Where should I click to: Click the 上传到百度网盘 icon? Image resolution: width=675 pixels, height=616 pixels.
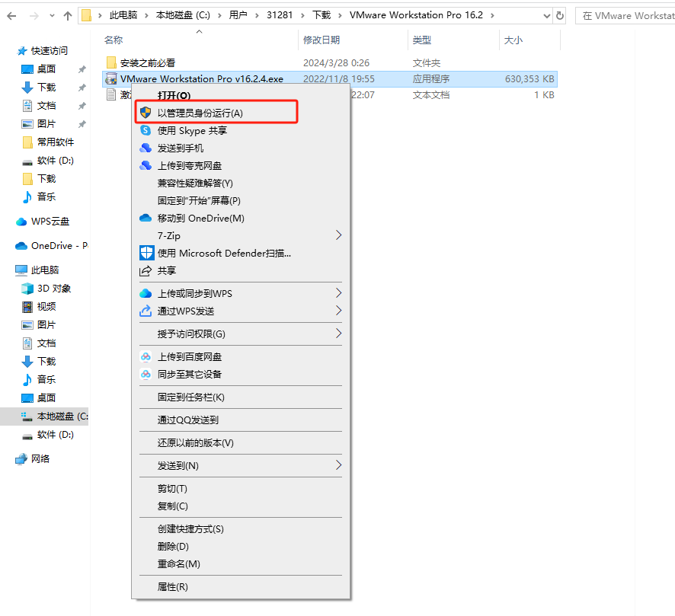pyautogui.click(x=146, y=356)
